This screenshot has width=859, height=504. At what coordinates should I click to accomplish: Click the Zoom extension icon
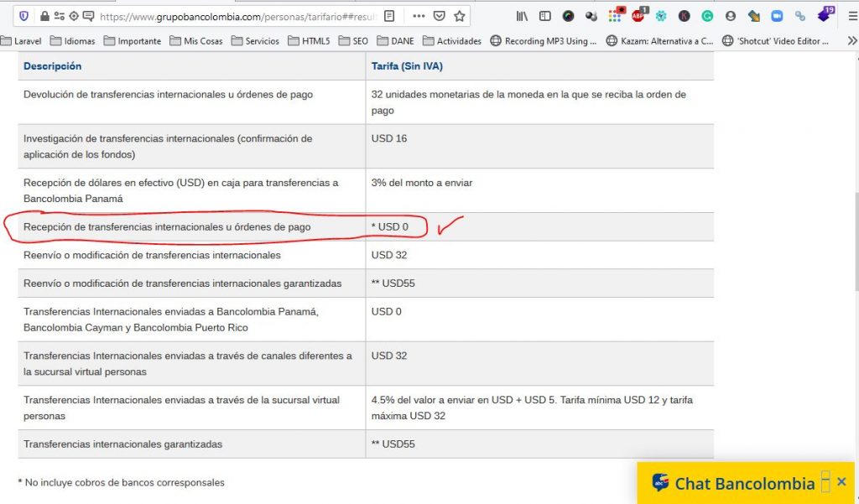(x=777, y=17)
